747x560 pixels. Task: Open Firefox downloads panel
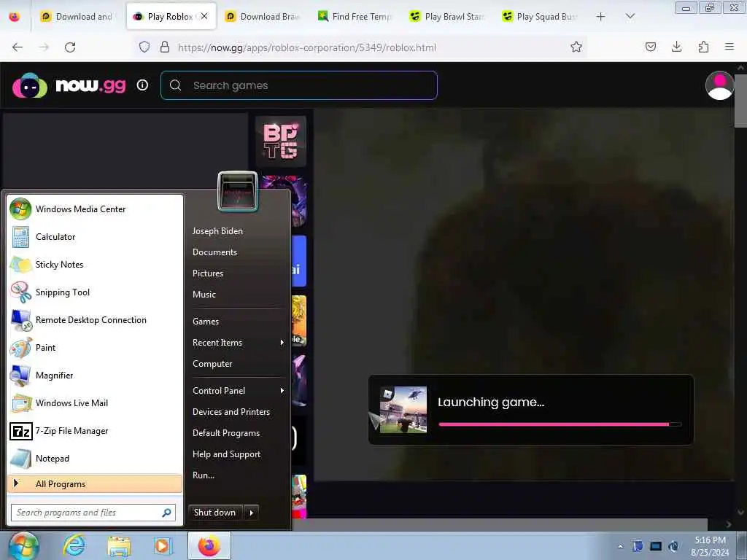click(677, 47)
